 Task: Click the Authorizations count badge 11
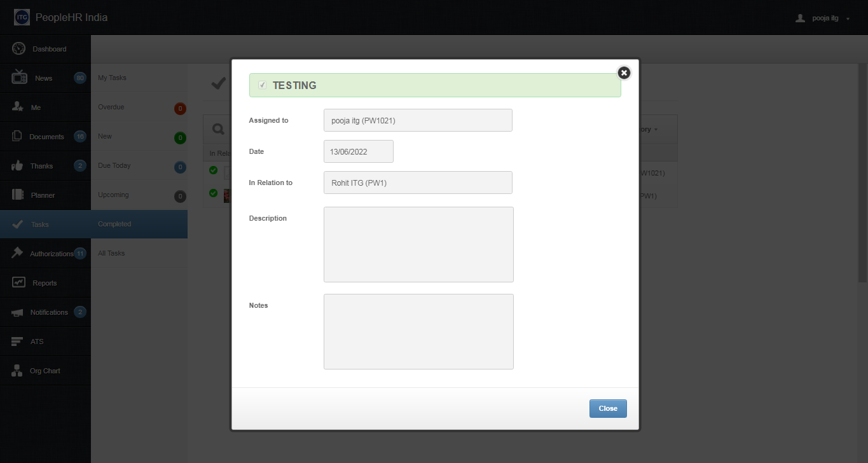[x=80, y=254]
